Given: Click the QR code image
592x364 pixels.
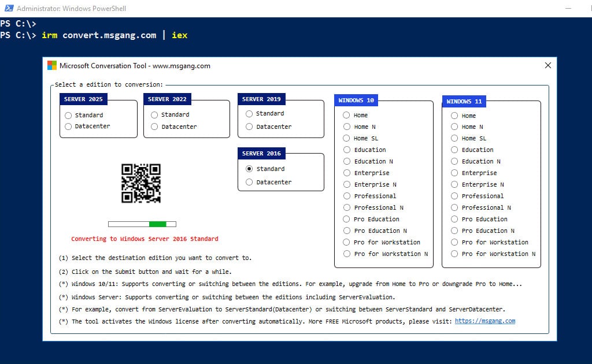Looking at the screenshot, I should (141, 183).
